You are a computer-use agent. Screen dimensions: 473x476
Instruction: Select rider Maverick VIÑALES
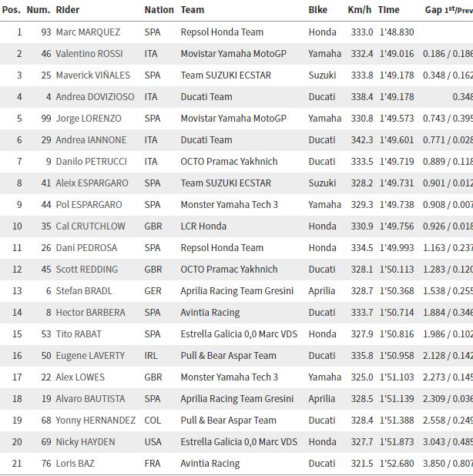pos(93,75)
